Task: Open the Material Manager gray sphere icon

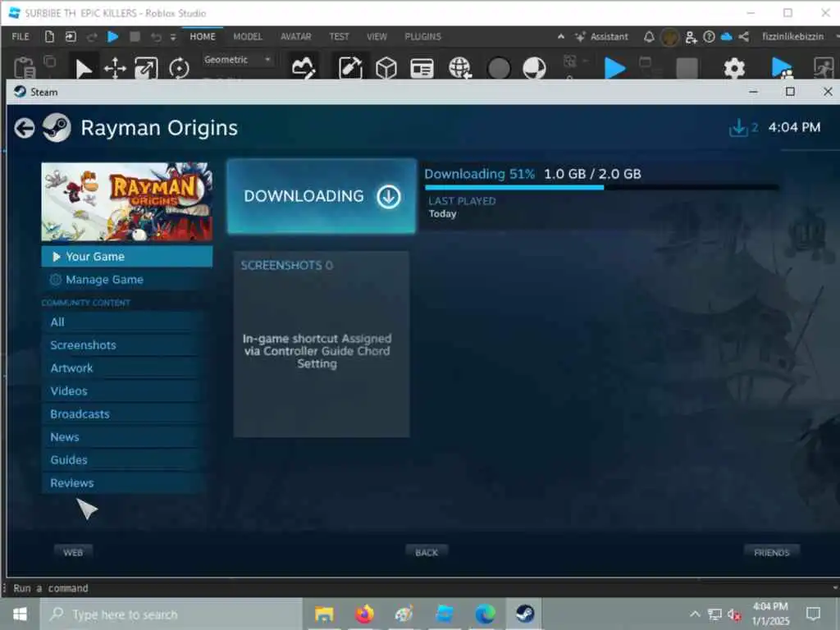Action: click(499, 69)
